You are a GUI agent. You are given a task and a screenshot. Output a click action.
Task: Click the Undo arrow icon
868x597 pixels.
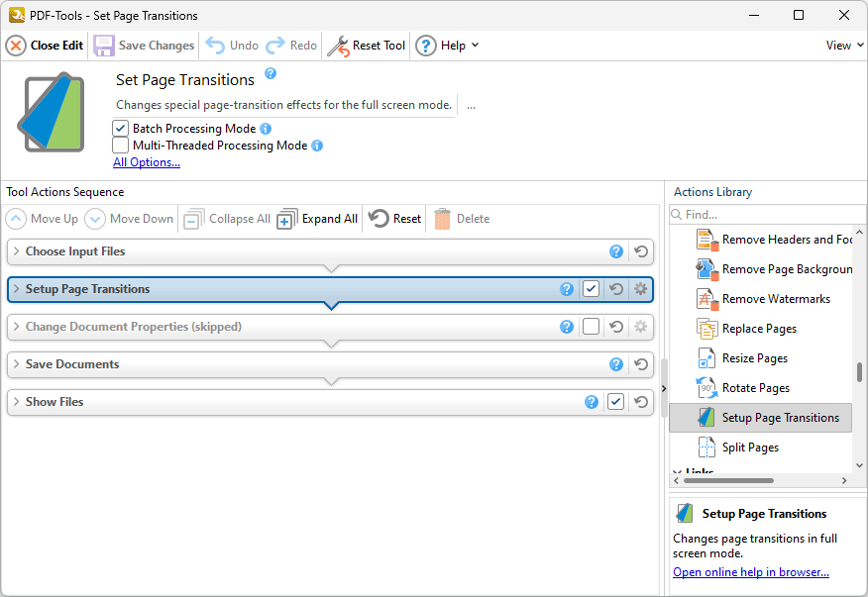click(215, 46)
